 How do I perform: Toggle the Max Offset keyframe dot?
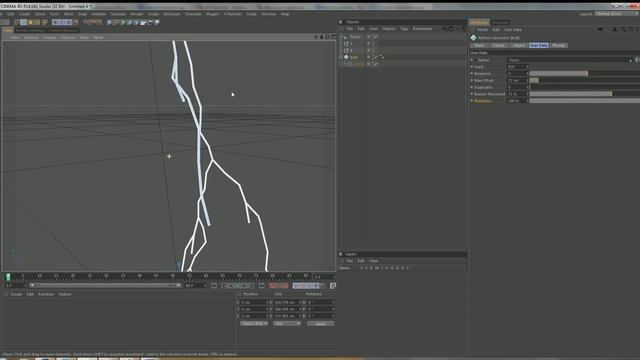[472, 80]
